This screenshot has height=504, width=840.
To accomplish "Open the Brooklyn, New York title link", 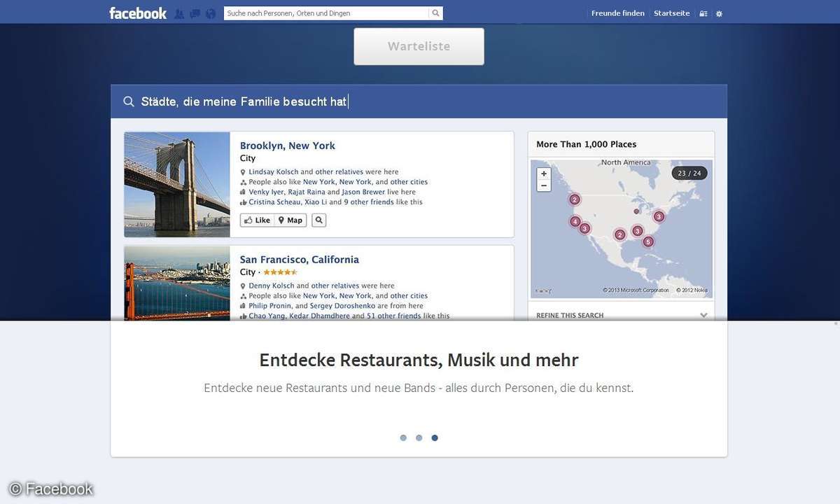I will [287, 146].
